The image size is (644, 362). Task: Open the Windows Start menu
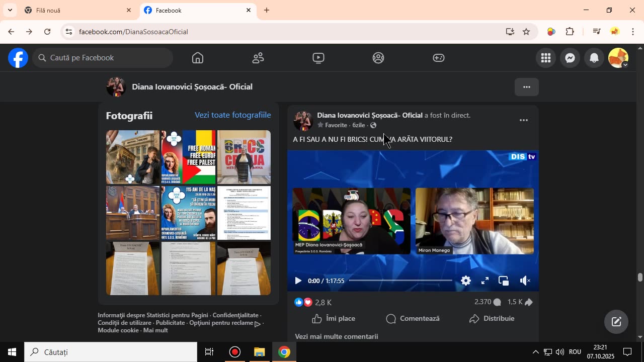click(12, 352)
